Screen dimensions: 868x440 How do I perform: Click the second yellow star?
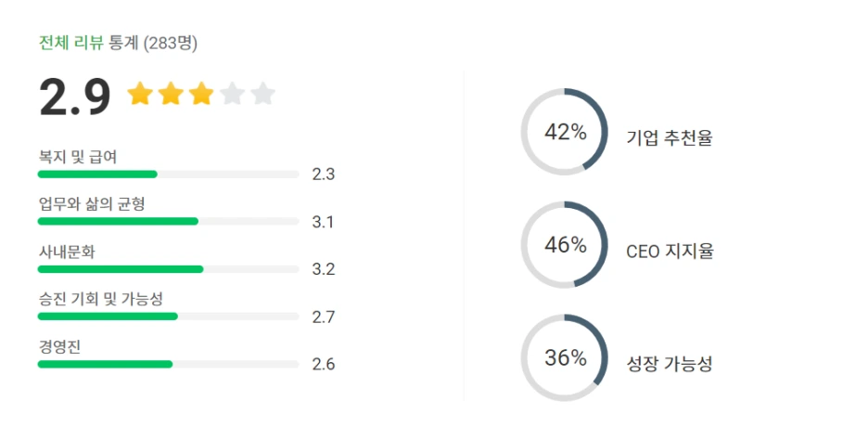[171, 94]
